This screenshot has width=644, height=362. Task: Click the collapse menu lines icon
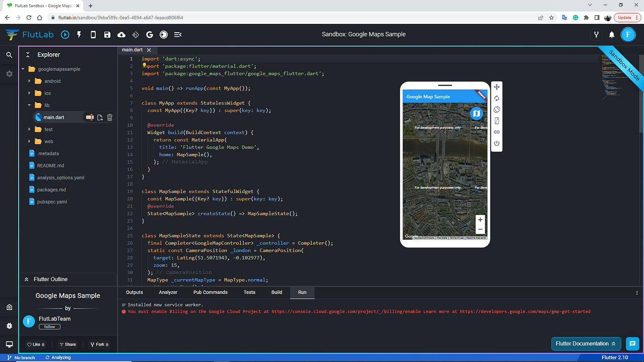(178, 34)
